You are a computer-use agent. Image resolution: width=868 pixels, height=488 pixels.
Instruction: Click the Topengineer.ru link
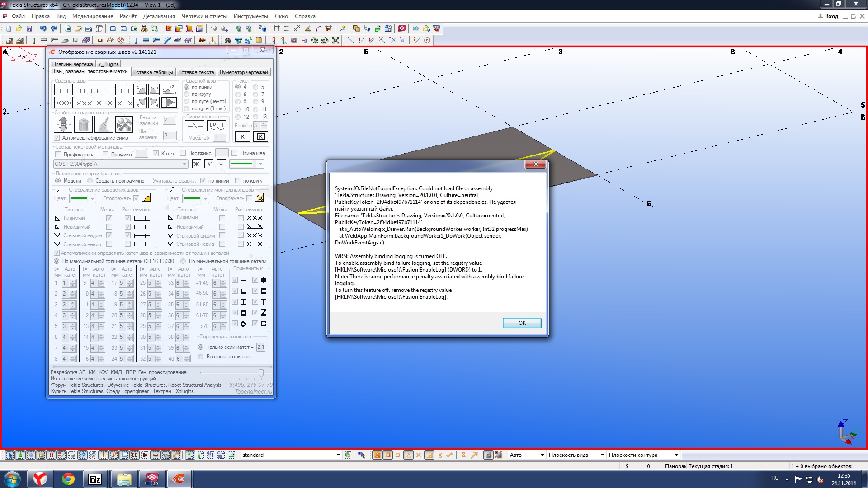pos(253,392)
